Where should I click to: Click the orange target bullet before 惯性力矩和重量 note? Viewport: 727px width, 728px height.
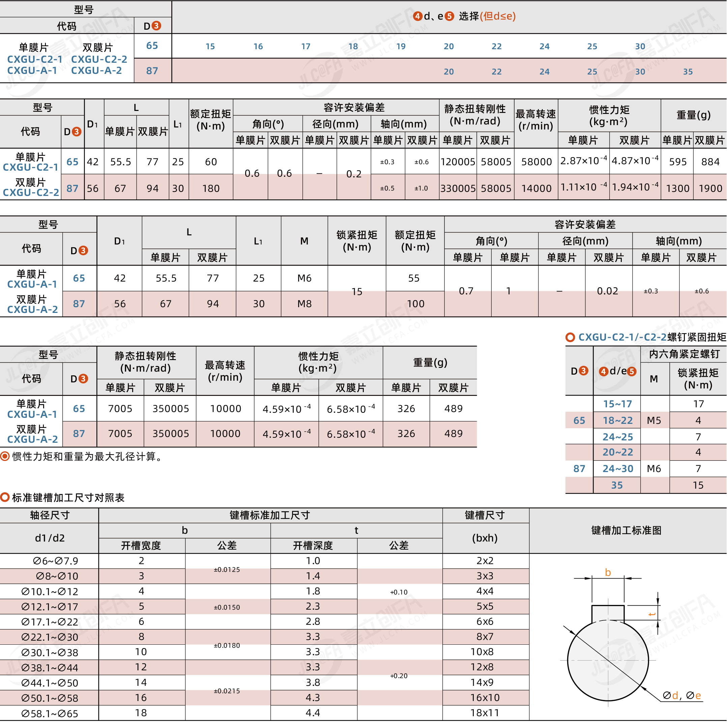pos(4,456)
